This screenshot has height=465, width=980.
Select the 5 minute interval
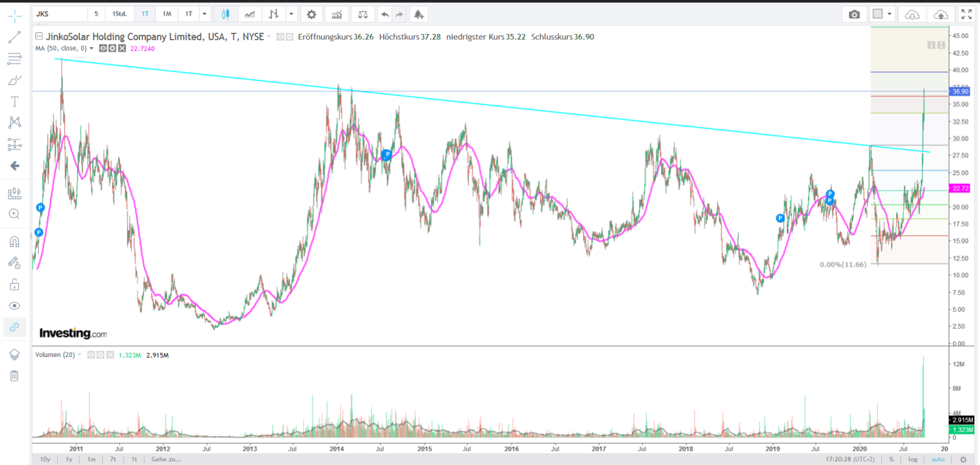pyautogui.click(x=97, y=14)
